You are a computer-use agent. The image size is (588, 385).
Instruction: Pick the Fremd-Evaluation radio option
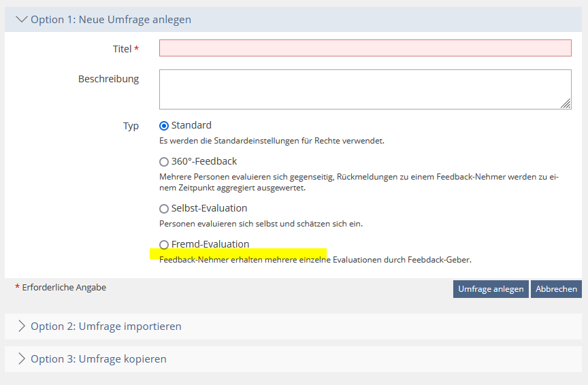click(164, 245)
